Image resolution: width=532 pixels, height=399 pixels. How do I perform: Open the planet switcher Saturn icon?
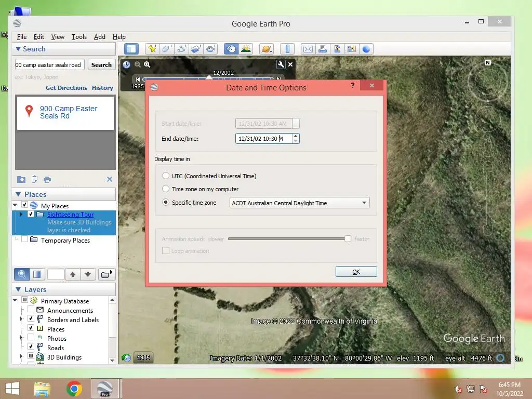pos(267,49)
